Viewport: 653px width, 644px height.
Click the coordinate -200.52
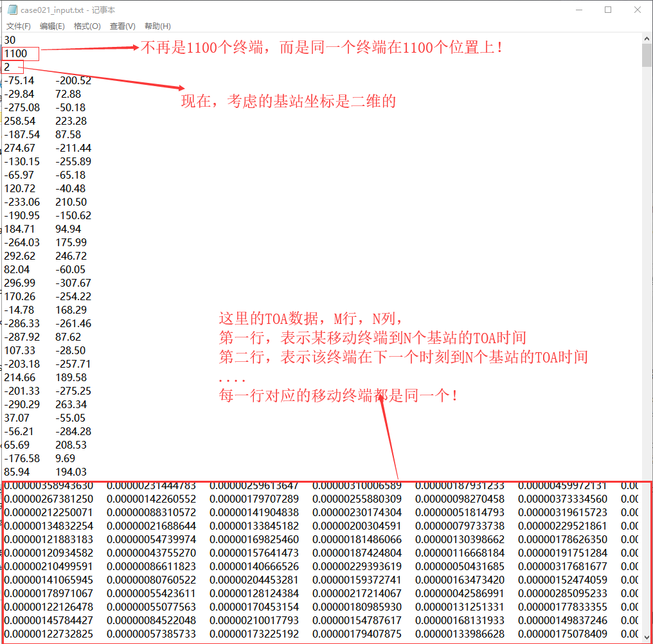pyautogui.click(x=73, y=80)
